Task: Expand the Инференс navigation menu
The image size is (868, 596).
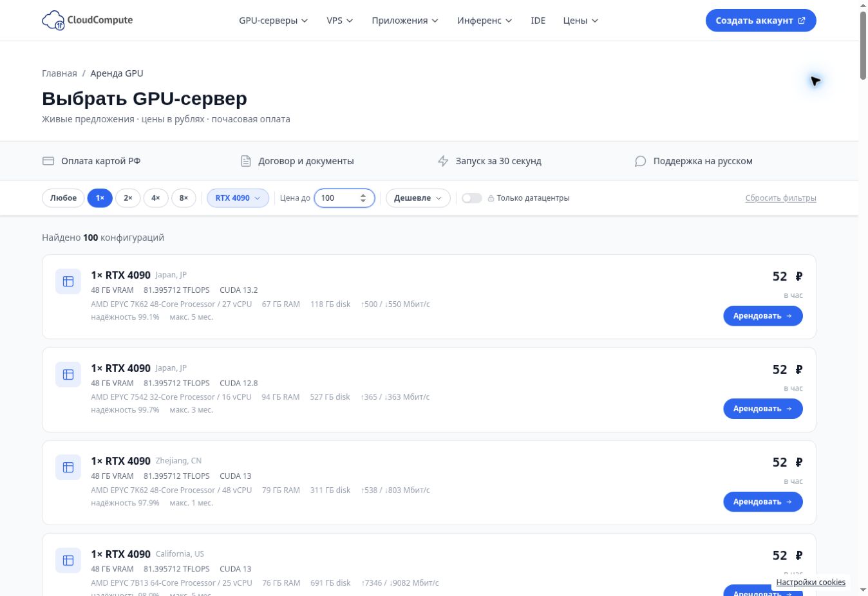Action: [485, 21]
